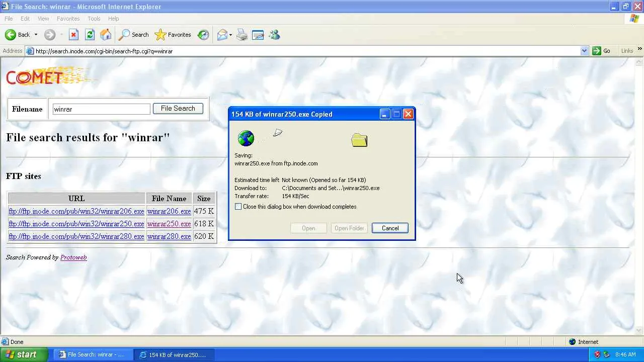Click the 618 K size cell
The height and width of the screenshot is (362, 644).
pyautogui.click(x=204, y=224)
